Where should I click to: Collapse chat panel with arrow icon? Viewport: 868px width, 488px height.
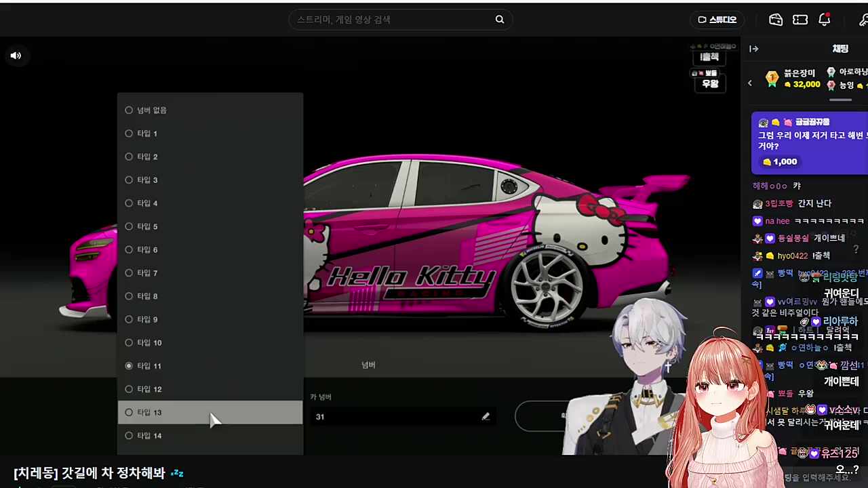coord(753,49)
